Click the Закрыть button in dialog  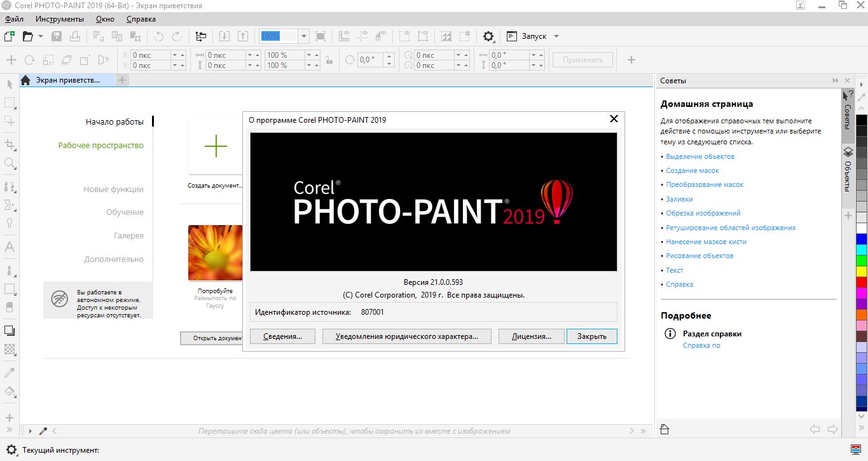[591, 336]
